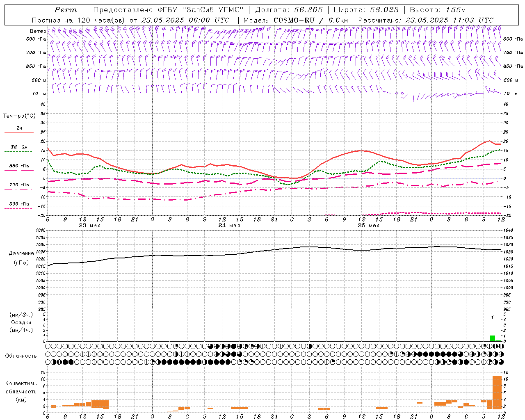Click the '(км)' unit label for convective clouds
The image size is (525, 420).
(21, 399)
